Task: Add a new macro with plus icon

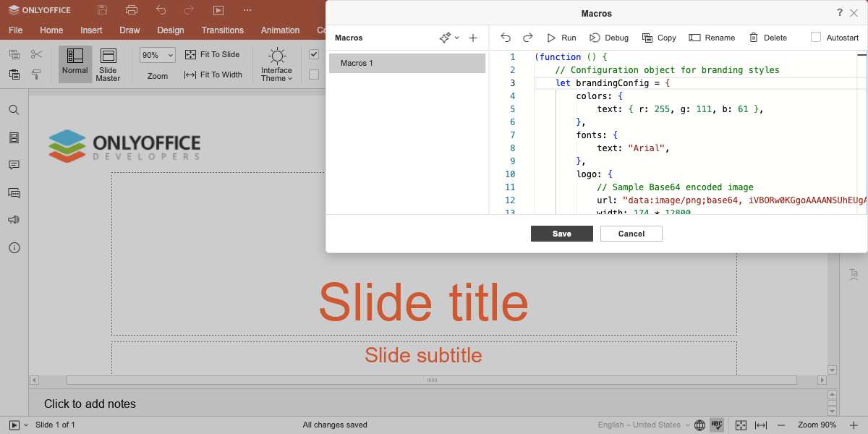Action: coord(473,38)
